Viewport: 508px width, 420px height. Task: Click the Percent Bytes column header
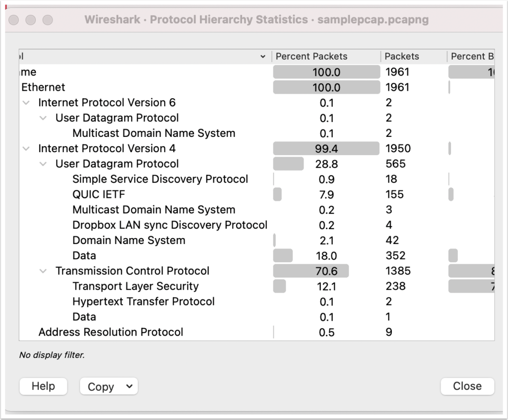click(x=471, y=57)
